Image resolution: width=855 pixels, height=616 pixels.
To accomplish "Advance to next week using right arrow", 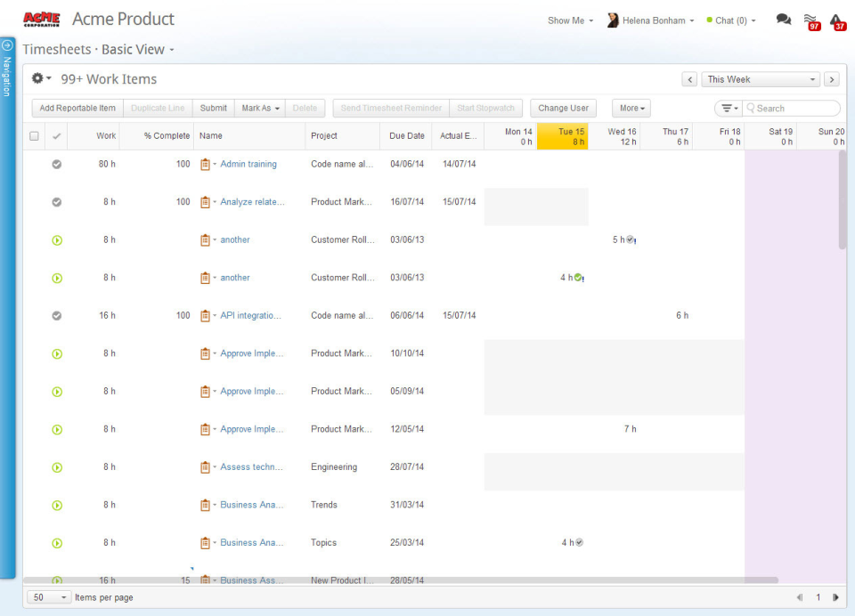I will (x=831, y=79).
